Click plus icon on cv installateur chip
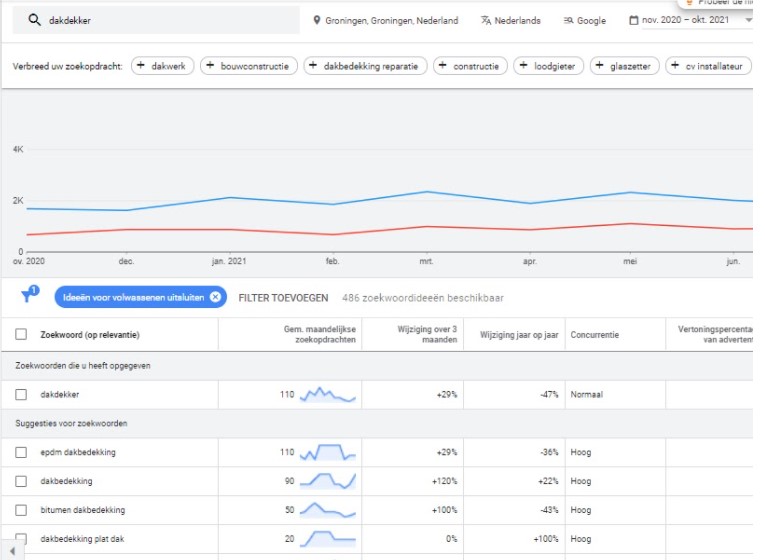Image resolution: width=765 pixels, height=560 pixels. pyautogui.click(x=675, y=65)
